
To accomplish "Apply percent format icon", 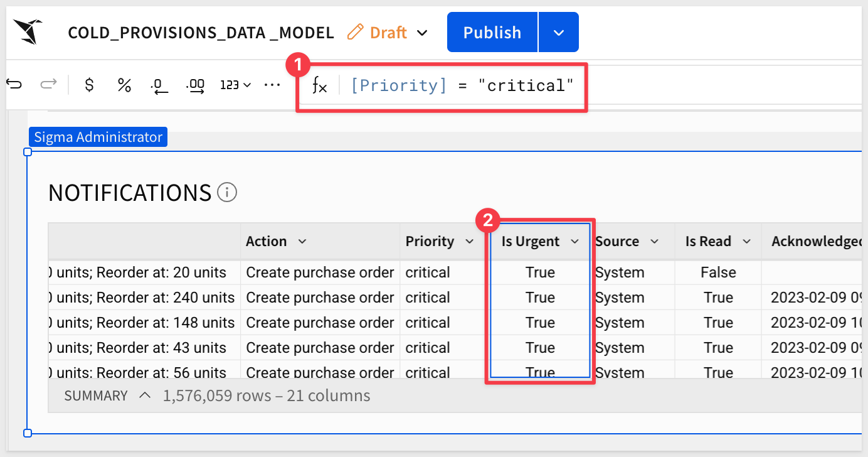I will pyautogui.click(x=124, y=85).
